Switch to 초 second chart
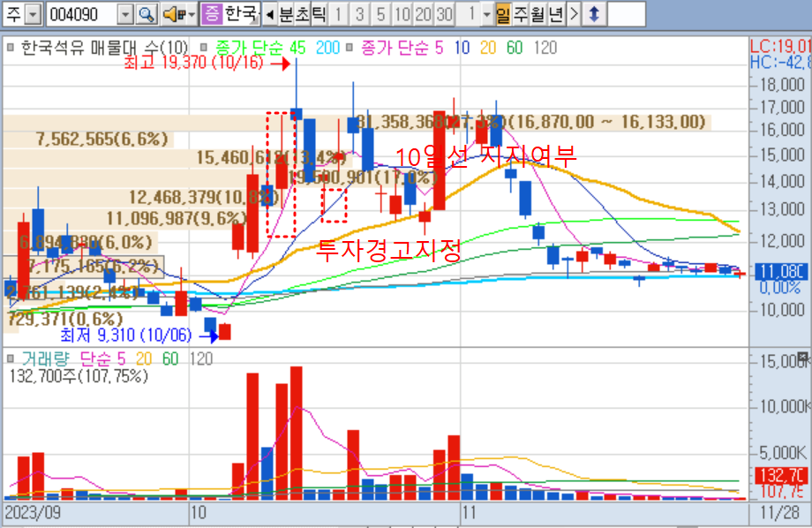This screenshot has width=812, height=528. (303, 14)
